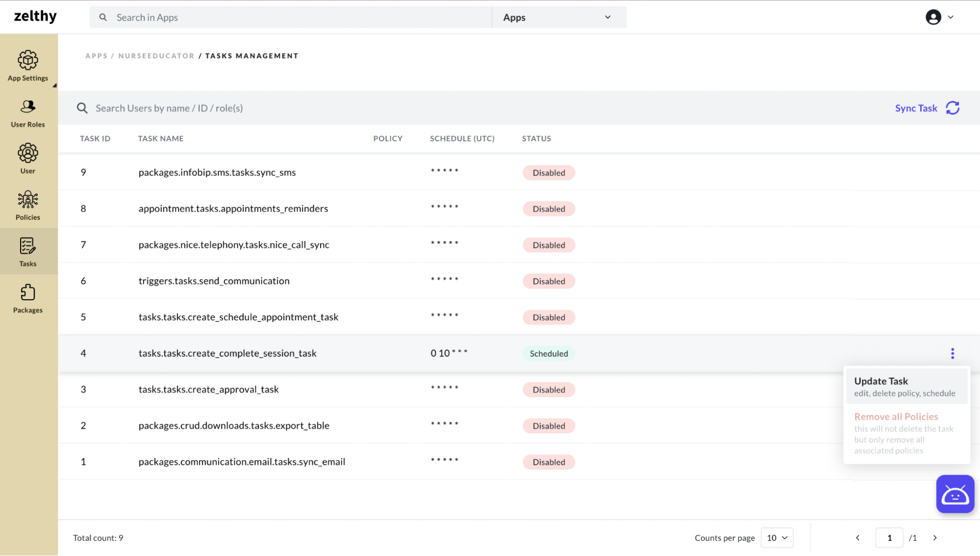Viewport: 980px width, 556px height.
Task: Select appointment.tasks.appointments_reminders task name
Action: 233,209
